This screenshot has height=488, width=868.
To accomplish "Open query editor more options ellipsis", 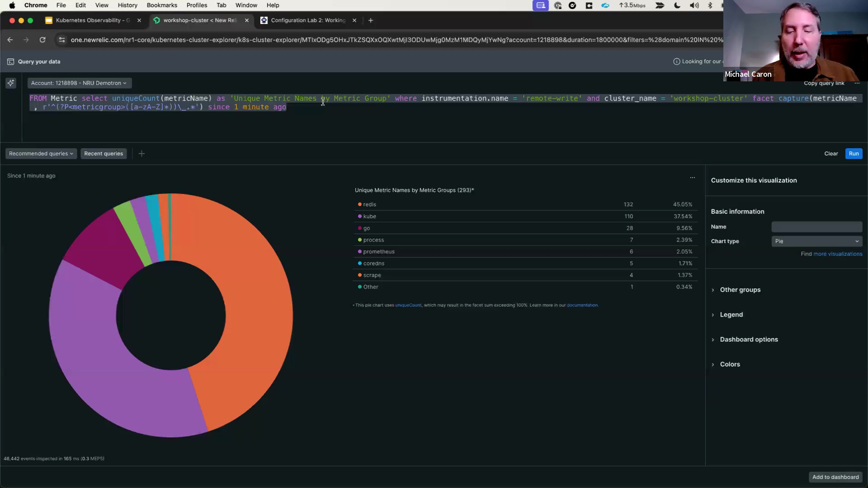I will point(857,83).
